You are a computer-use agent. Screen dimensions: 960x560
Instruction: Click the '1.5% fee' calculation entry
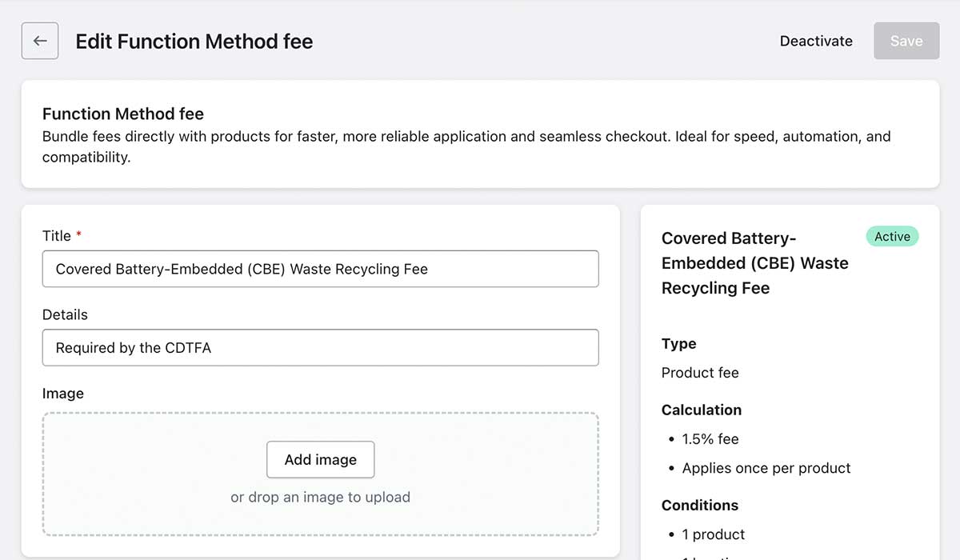(x=710, y=438)
